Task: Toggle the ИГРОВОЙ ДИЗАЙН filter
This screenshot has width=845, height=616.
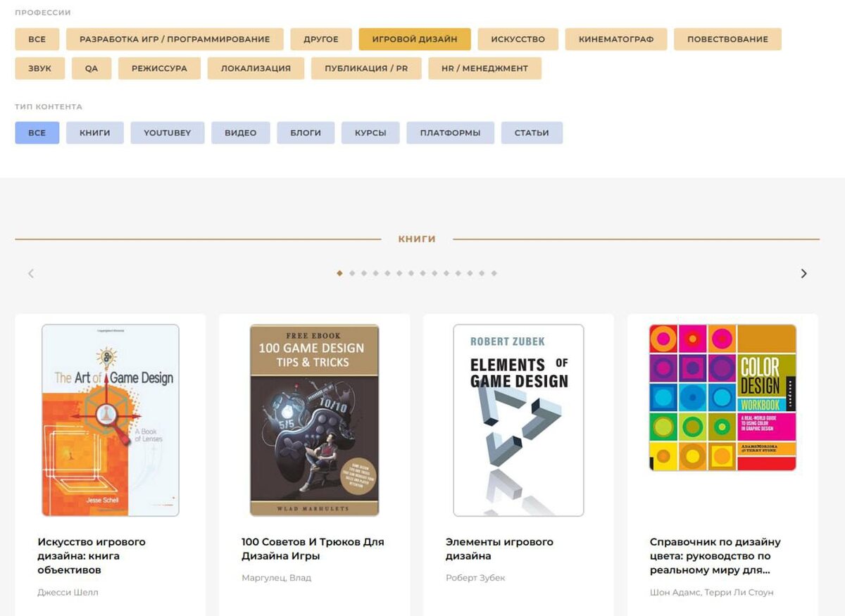Action: (415, 39)
